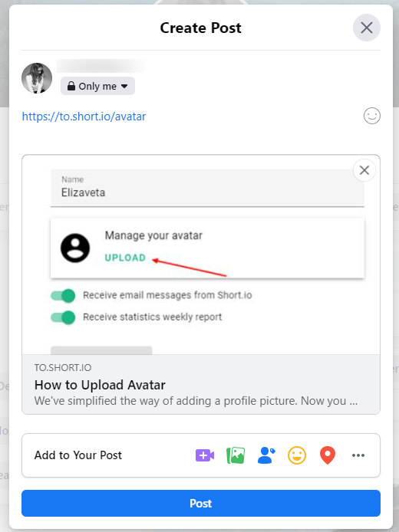The image size is (399, 532).
Task: Click the blue Post button
Action: coord(201,503)
